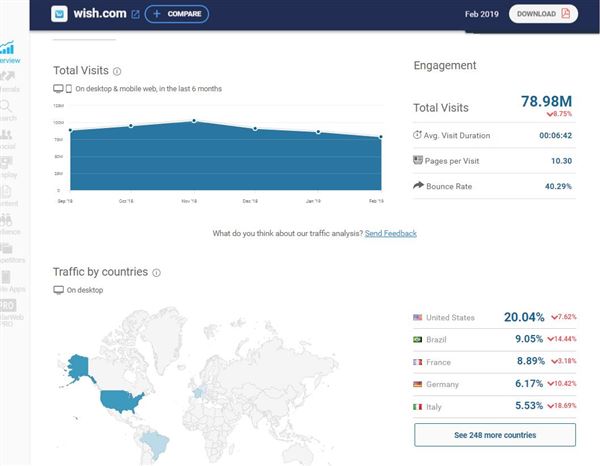The image size is (600, 466).
Task: Click the Compare button
Action: [177, 14]
